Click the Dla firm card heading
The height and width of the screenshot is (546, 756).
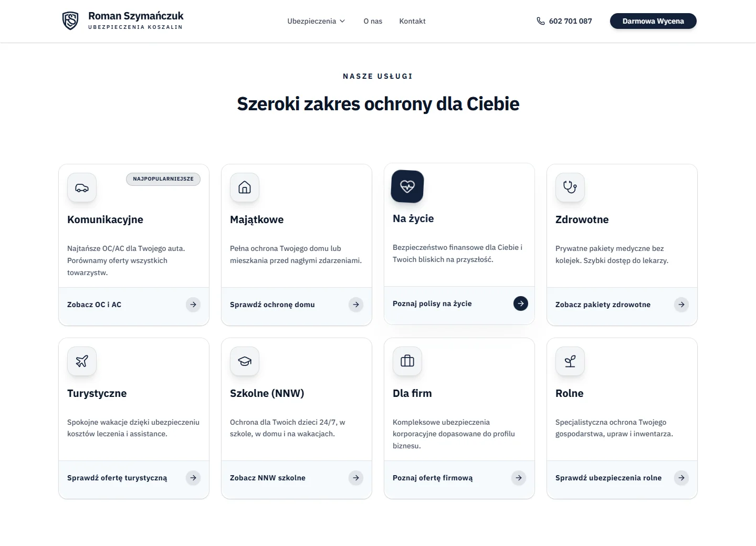coord(412,393)
